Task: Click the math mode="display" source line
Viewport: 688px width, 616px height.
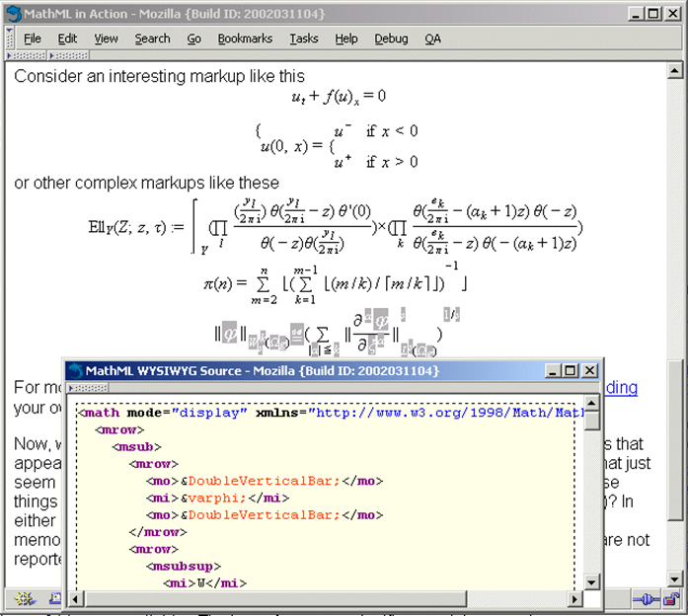Action: pos(330,413)
